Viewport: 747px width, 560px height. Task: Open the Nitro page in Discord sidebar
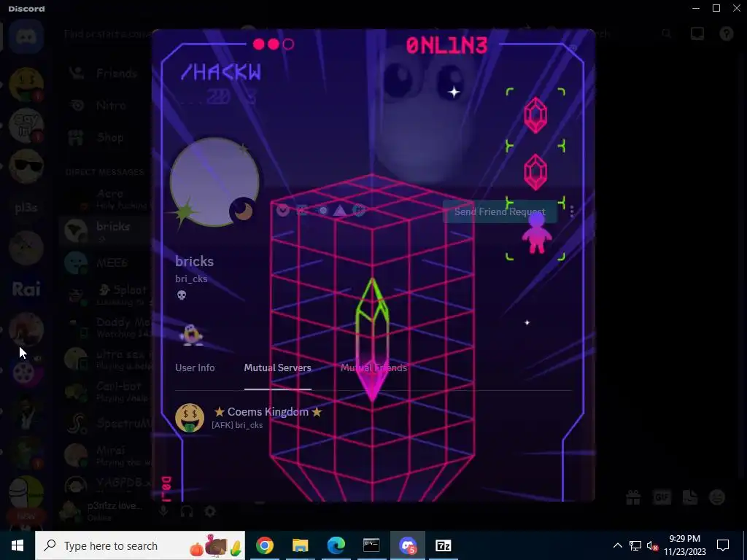tap(105, 105)
